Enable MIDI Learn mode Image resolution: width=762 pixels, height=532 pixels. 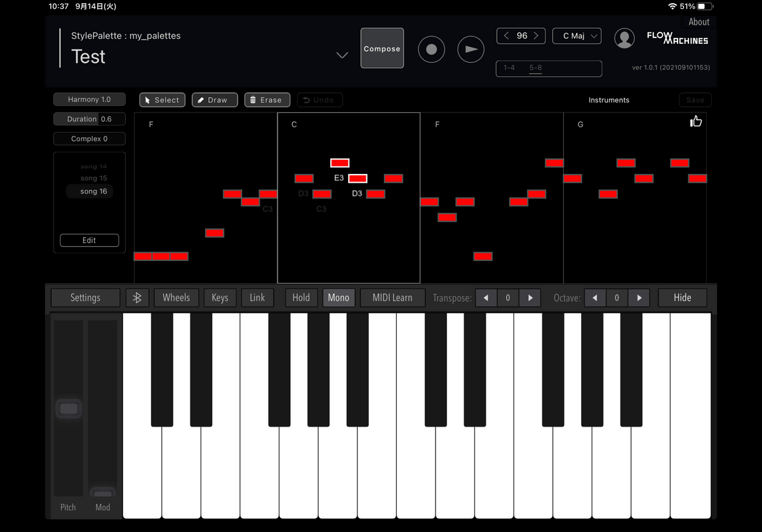(392, 297)
